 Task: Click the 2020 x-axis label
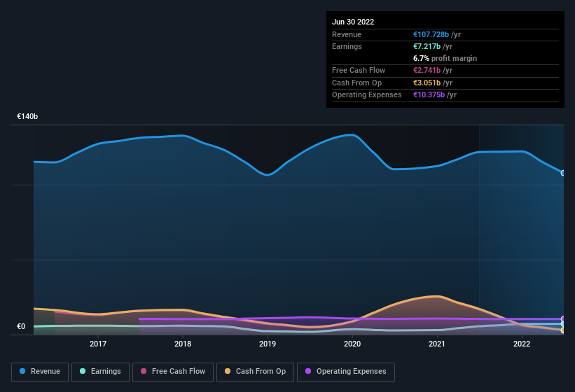[352, 344]
